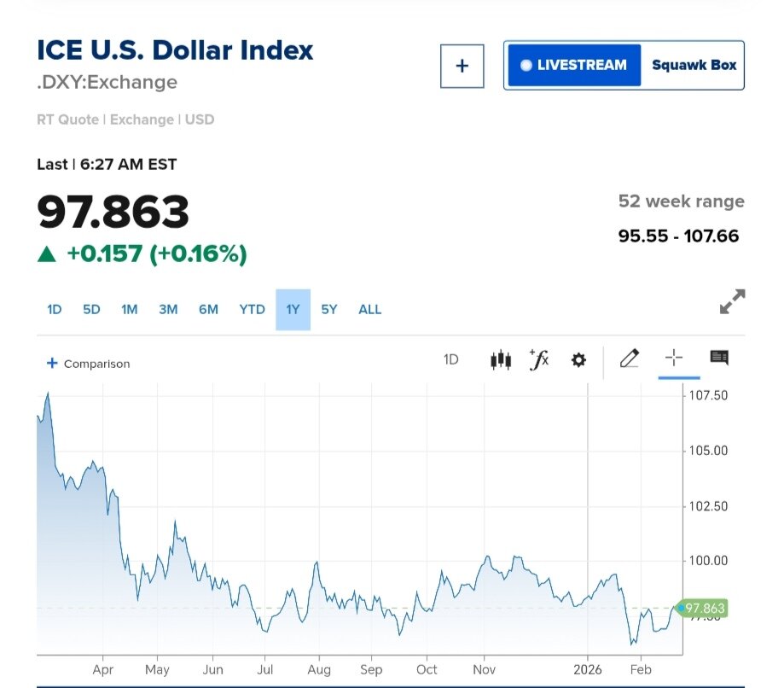Viewport: 784px width, 688px height.
Task: Show ALL historical data range
Action: point(370,310)
